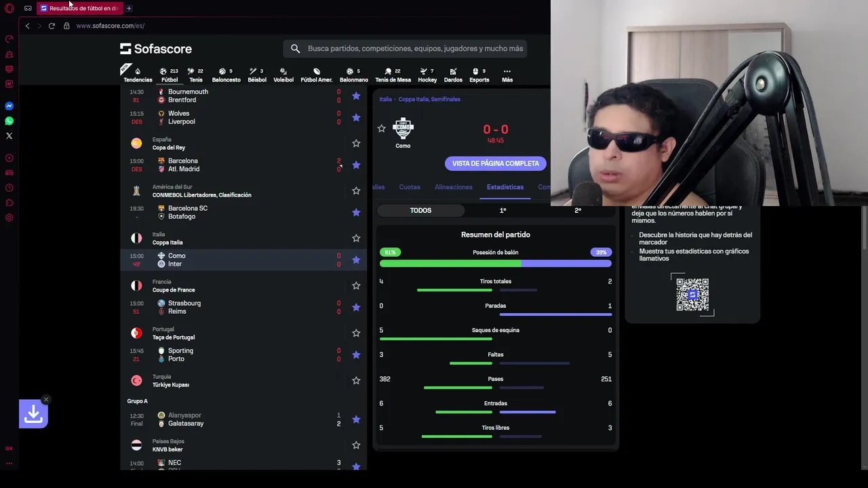Open the Fútbol Amer. category
Image resolution: width=868 pixels, height=488 pixels.
click(317, 75)
